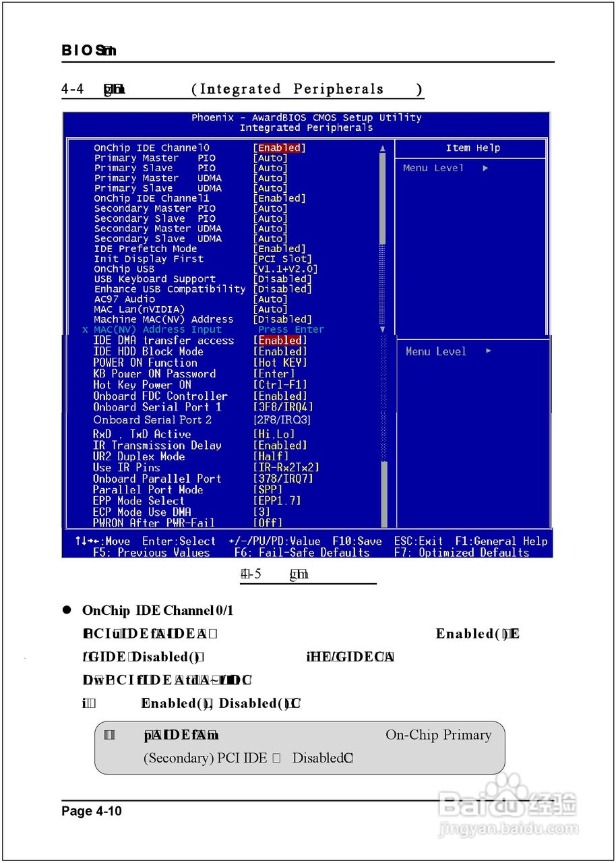Click the F5: Previous Values footer hint
The image size is (616, 863).
[x=152, y=553]
